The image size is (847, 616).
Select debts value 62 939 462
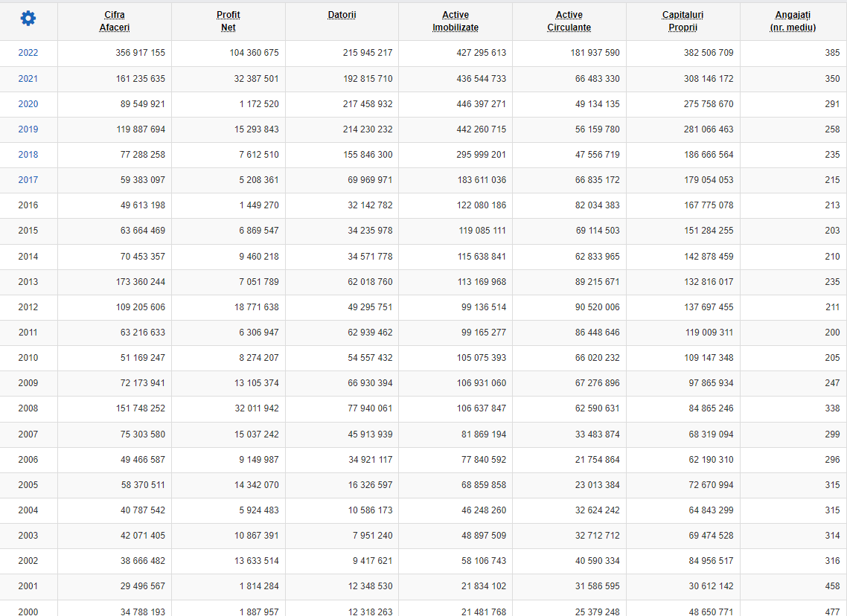[370, 333]
